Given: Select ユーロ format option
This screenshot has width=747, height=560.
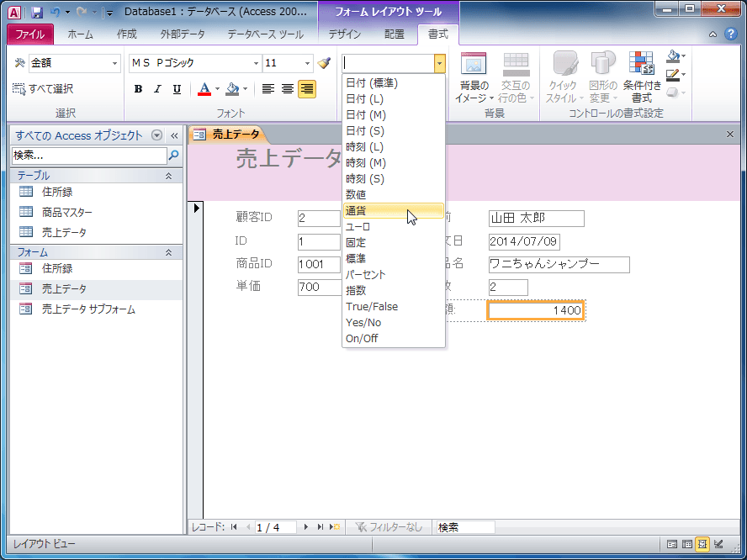Looking at the screenshot, I should click(394, 227).
